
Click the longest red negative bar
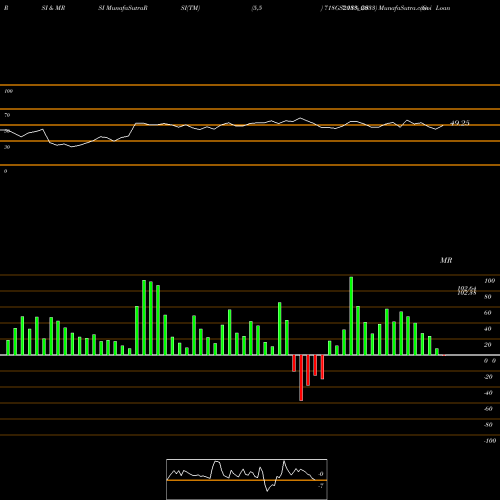(301, 378)
